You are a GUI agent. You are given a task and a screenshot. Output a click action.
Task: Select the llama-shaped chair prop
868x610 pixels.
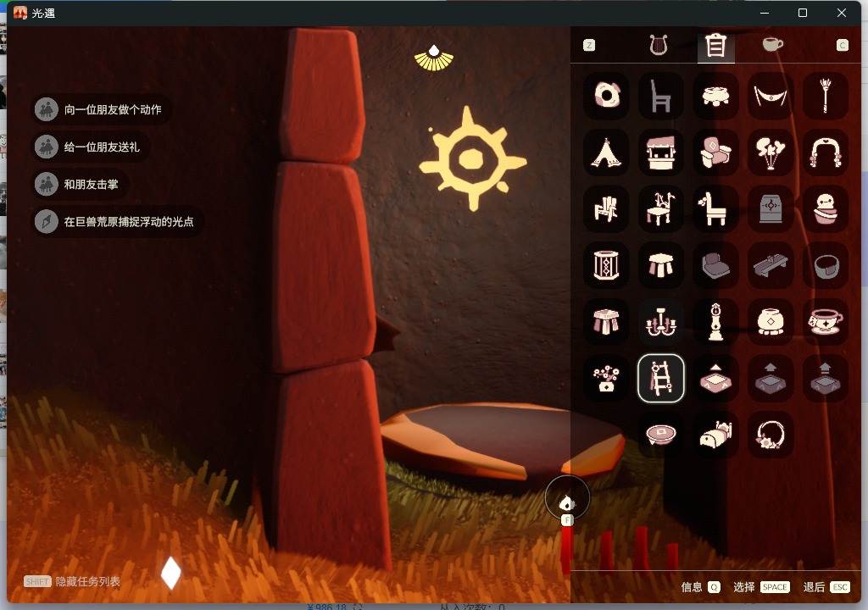715,208
